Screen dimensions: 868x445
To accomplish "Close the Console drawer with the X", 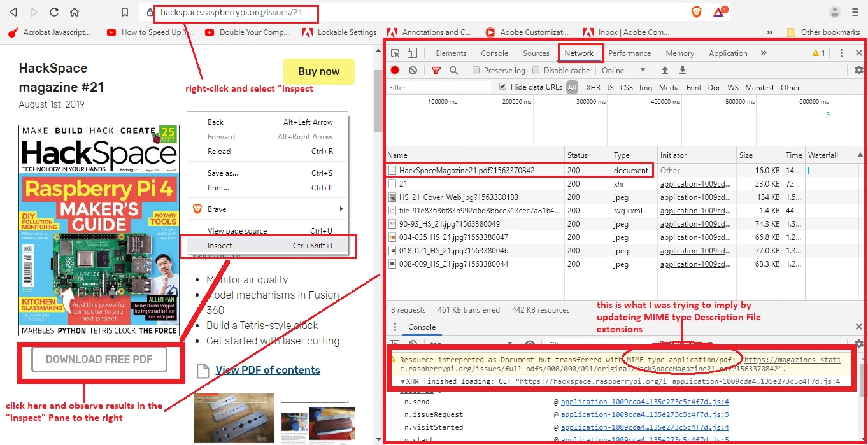I will 859,327.
